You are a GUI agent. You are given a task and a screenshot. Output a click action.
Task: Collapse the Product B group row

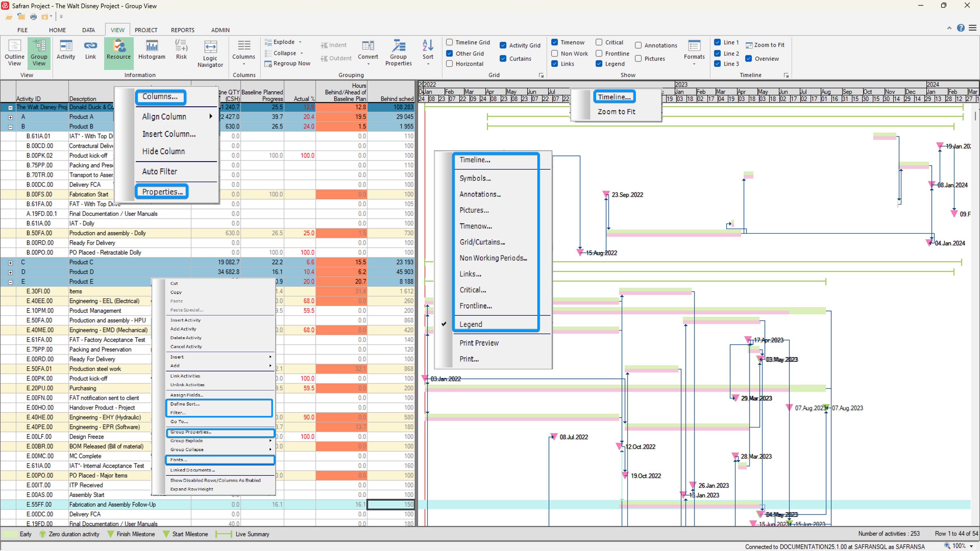point(10,127)
